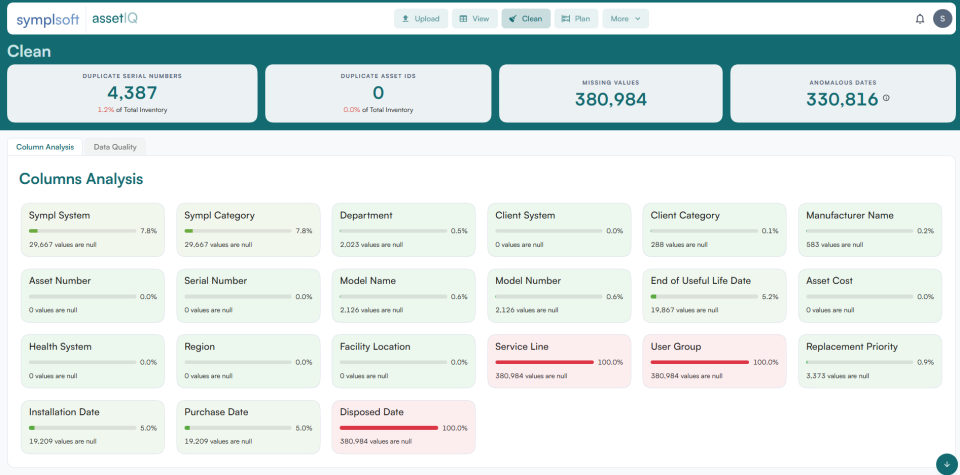Open the user avatar S menu
The width and height of the screenshot is (960, 475).
(942, 18)
